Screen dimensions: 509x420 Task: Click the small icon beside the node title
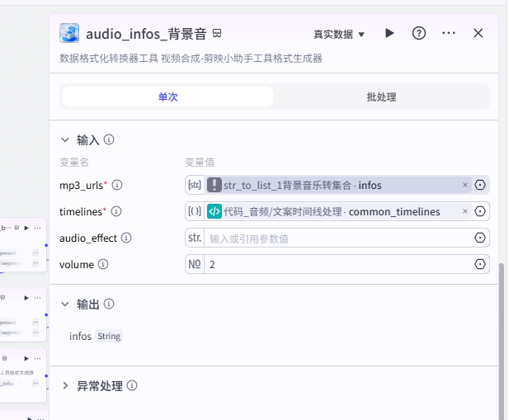click(x=217, y=33)
